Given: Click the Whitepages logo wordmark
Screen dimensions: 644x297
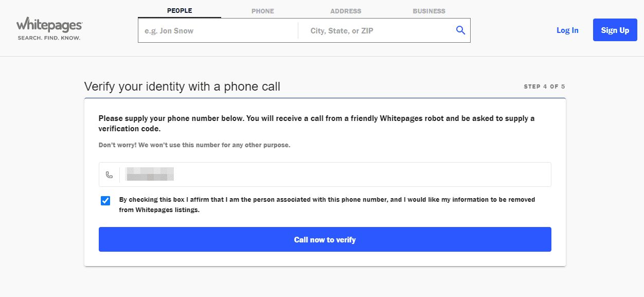Looking at the screenshot, I should click(49, 25).
